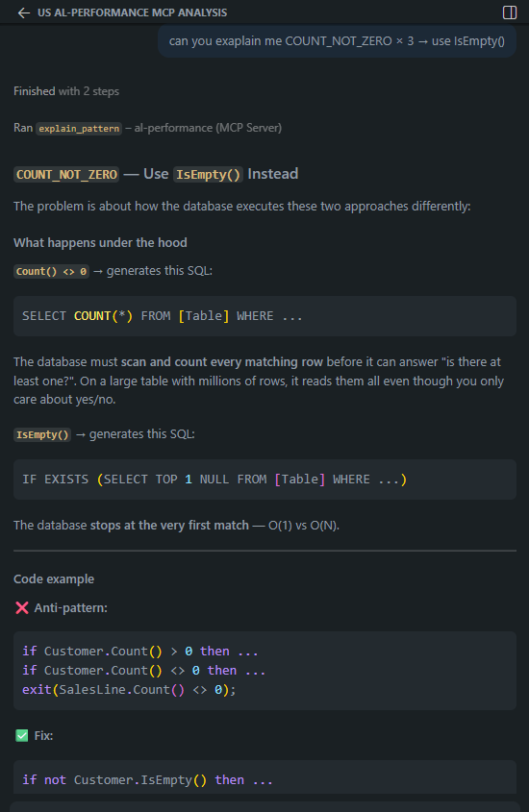Click the 'Code example' heading
This screenshot has width=529, height=812.
point(54,578)
